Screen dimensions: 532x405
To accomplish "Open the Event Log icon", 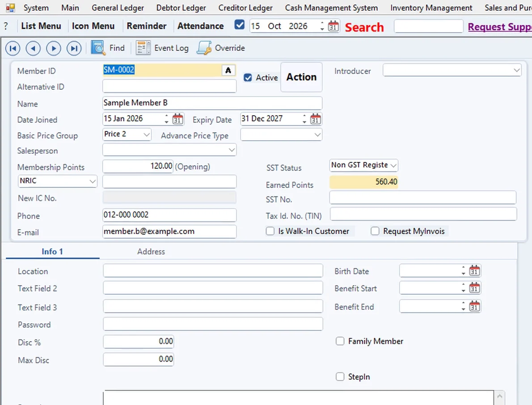I will point(143,48).
